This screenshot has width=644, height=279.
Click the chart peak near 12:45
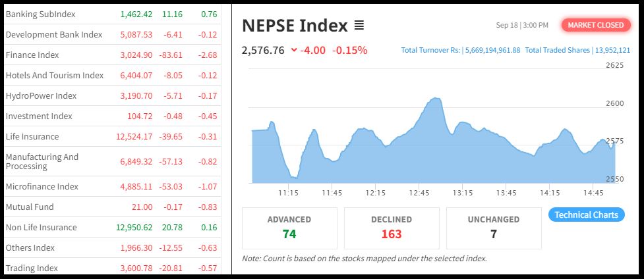click(435, 99)
